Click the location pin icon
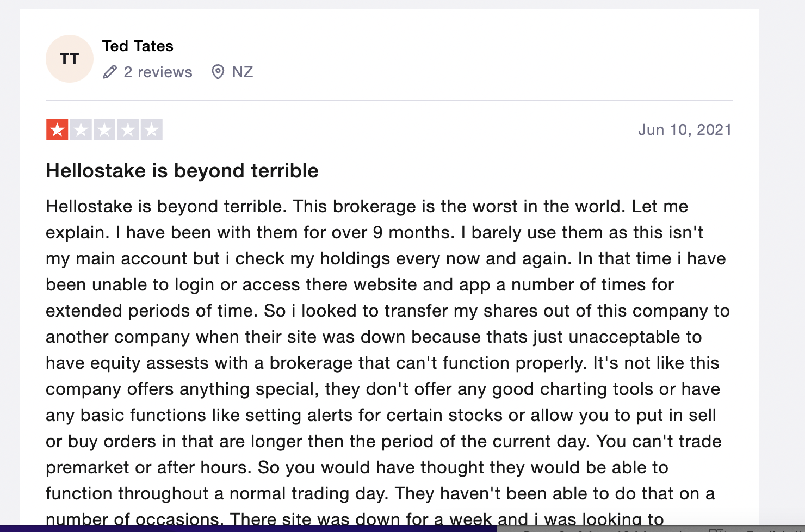 pyautogui.click(x=218, y=72)
